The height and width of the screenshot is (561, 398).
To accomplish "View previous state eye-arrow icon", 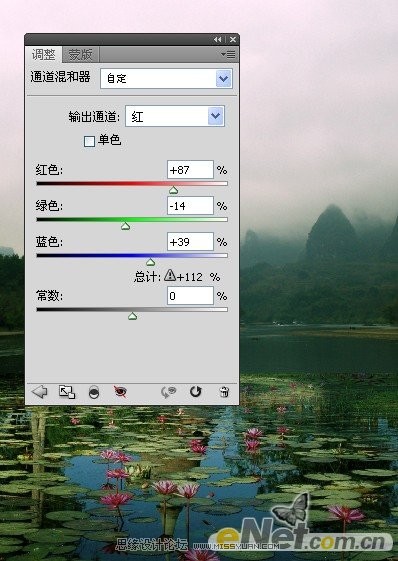I will tap(169, 392).
